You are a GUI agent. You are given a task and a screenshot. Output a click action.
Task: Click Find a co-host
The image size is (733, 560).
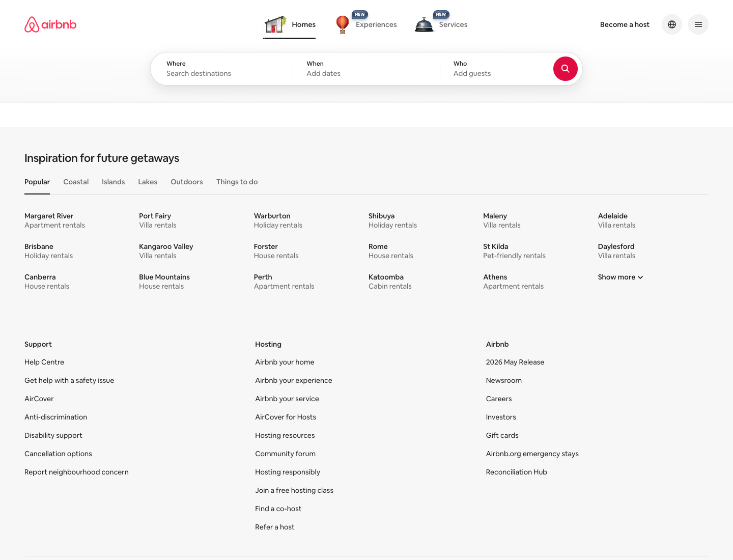pyautogui.click(x=278, y=509)
